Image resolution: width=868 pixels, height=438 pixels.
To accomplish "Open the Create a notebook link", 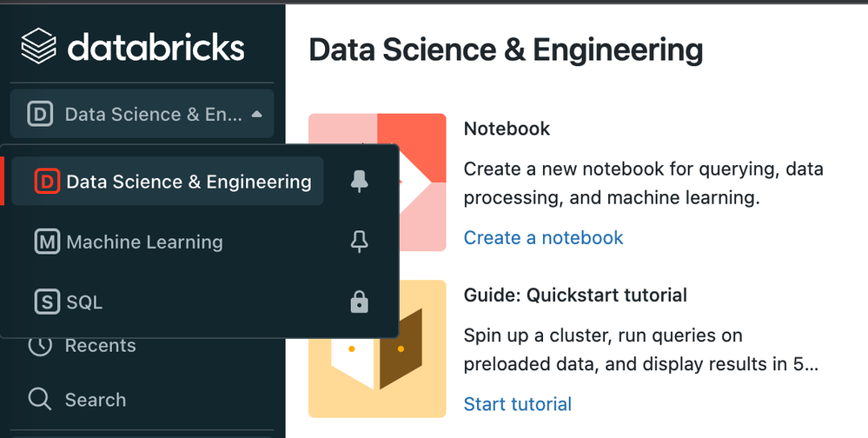I will tap(543, 237).
